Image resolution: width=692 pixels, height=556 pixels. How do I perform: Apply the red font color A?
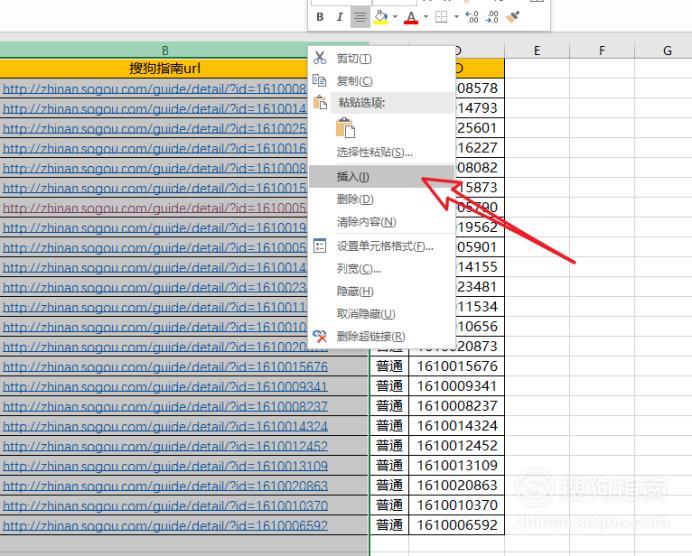411,17
